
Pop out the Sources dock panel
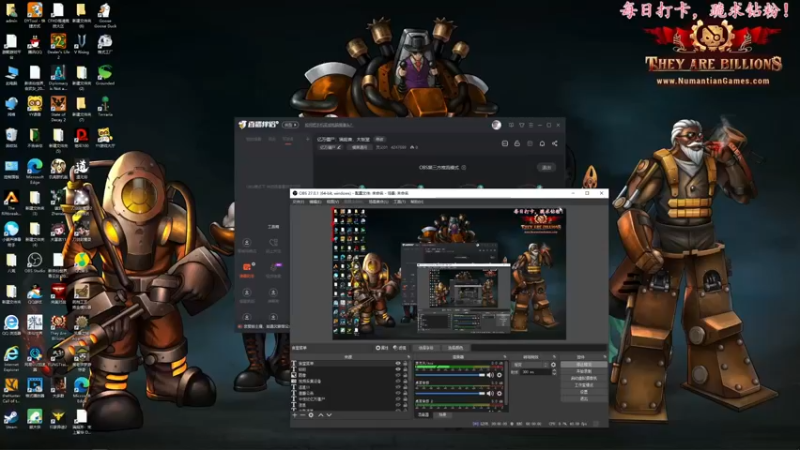point(408,357)
